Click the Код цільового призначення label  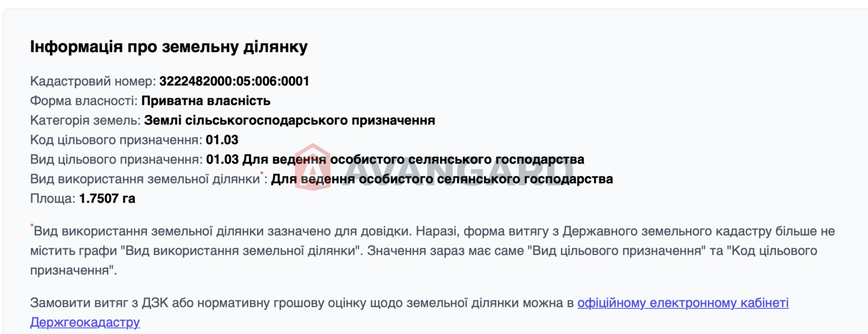[116, 140]
